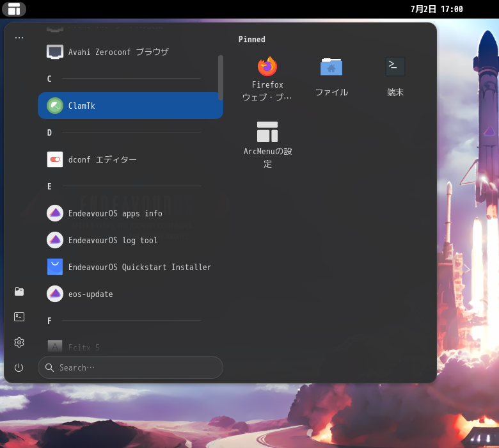Click the search magnifier icon

coord(49,367)
